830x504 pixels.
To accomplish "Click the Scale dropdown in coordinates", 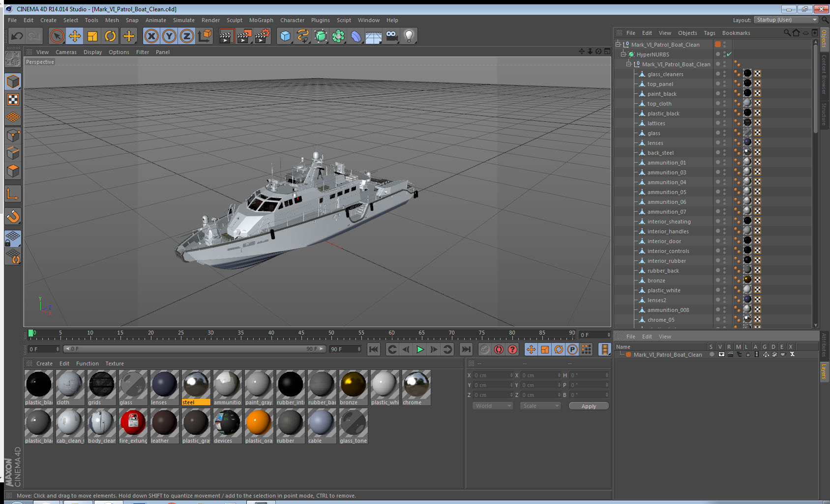I will 540,406.
